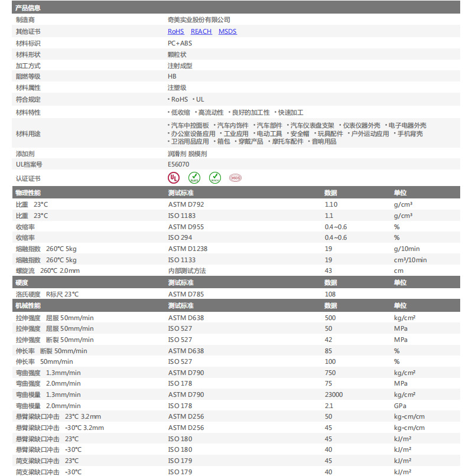Click the green REACH certificate icon

[x=215, y=178]
